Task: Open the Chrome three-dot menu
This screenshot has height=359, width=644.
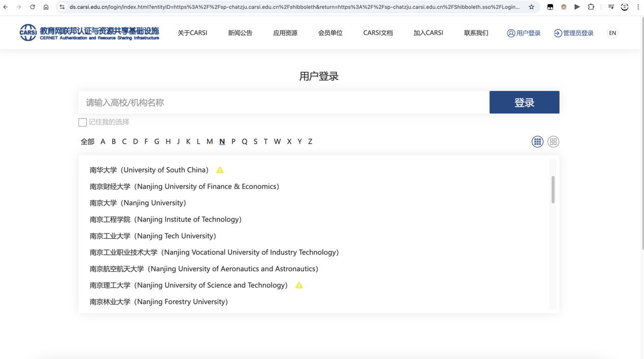Action: point(638,7)
